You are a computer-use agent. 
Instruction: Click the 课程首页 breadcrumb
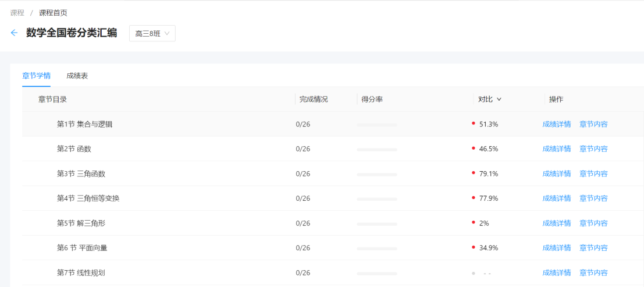54,13
